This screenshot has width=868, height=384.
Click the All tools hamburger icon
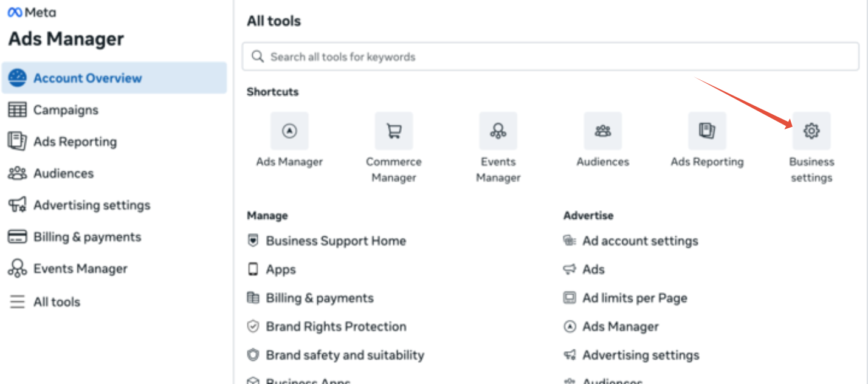[17, 302]
